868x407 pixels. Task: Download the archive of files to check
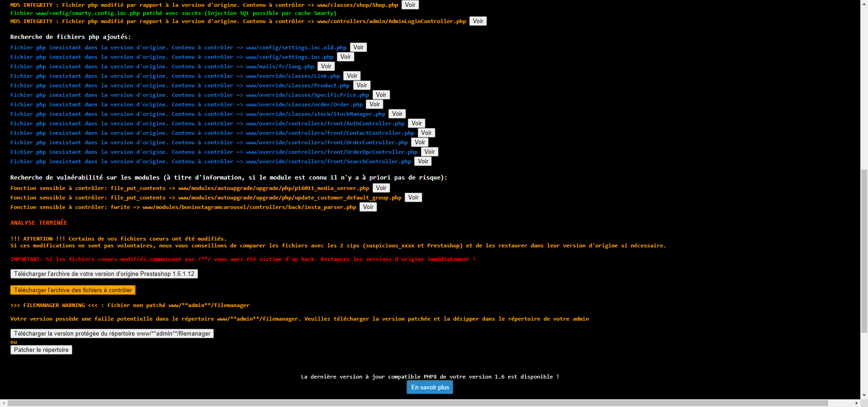(73, 290)
